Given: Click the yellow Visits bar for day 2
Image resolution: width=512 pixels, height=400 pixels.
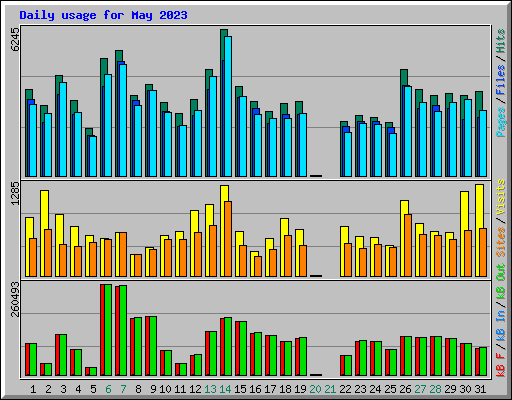Looking at the screenshot, I should pyautogui.click(x=44, y=233).
